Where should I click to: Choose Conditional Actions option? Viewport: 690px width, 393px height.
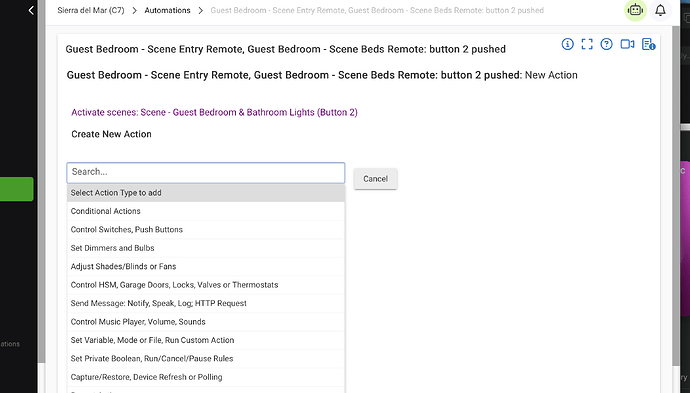pos(206,211)
